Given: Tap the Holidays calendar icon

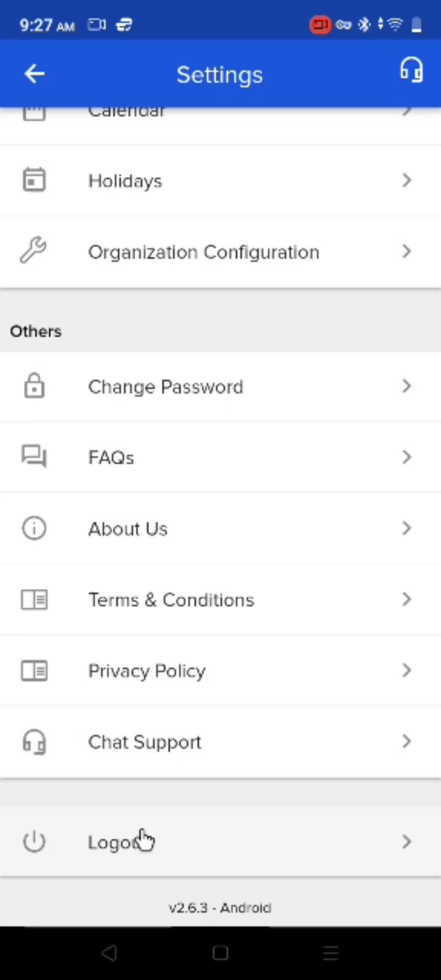Looking at the screenshot, I should click(34, 180).
